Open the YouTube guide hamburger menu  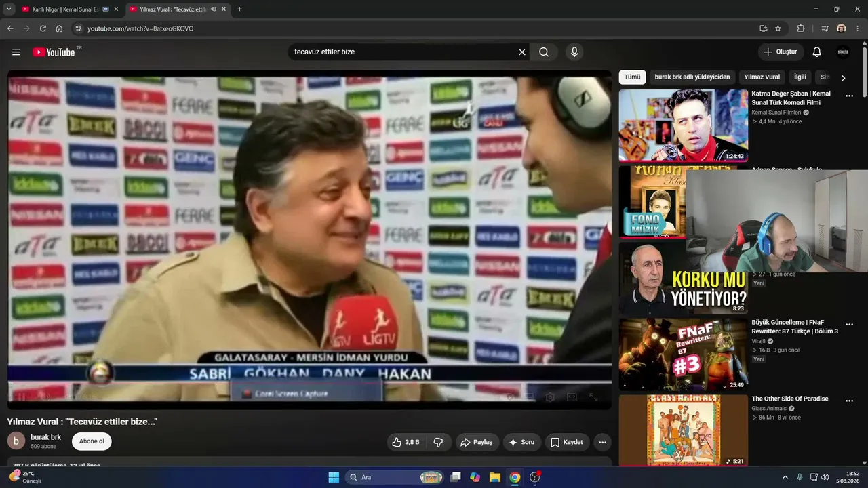pyautogui.click(x=16, y=52)
